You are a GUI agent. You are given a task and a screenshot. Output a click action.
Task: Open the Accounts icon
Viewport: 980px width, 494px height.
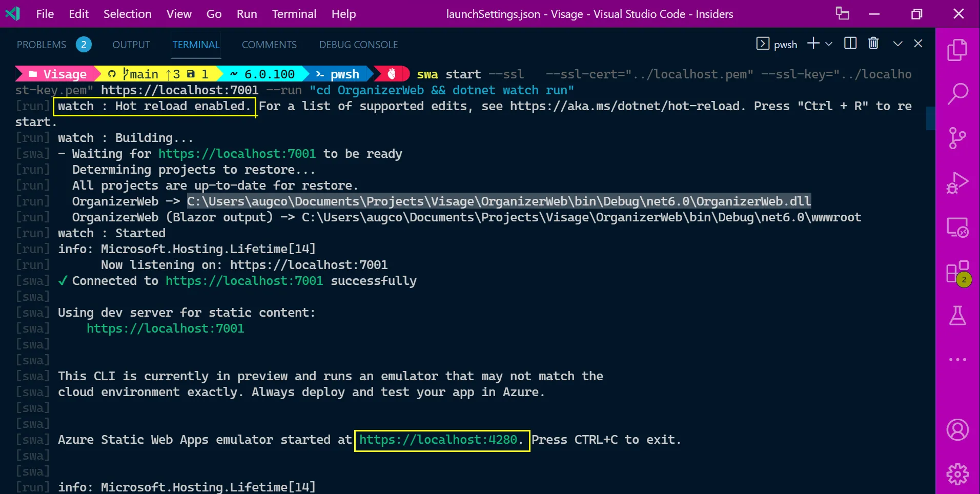[x=957, y=430]
